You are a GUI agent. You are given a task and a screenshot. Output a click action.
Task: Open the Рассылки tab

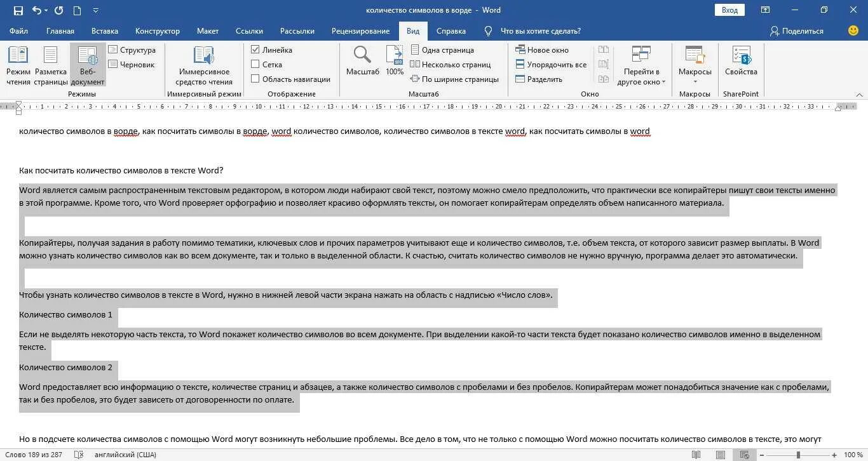click(x=297, y=30)
